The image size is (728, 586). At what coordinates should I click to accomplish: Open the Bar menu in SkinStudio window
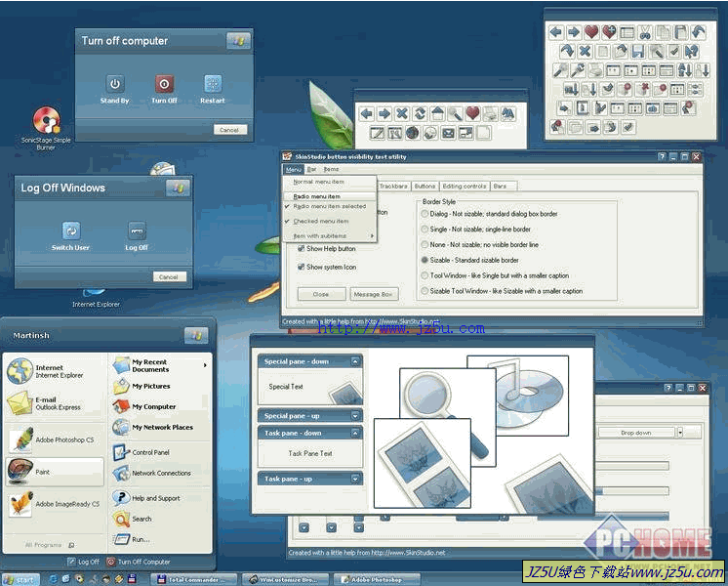point(312,169)
